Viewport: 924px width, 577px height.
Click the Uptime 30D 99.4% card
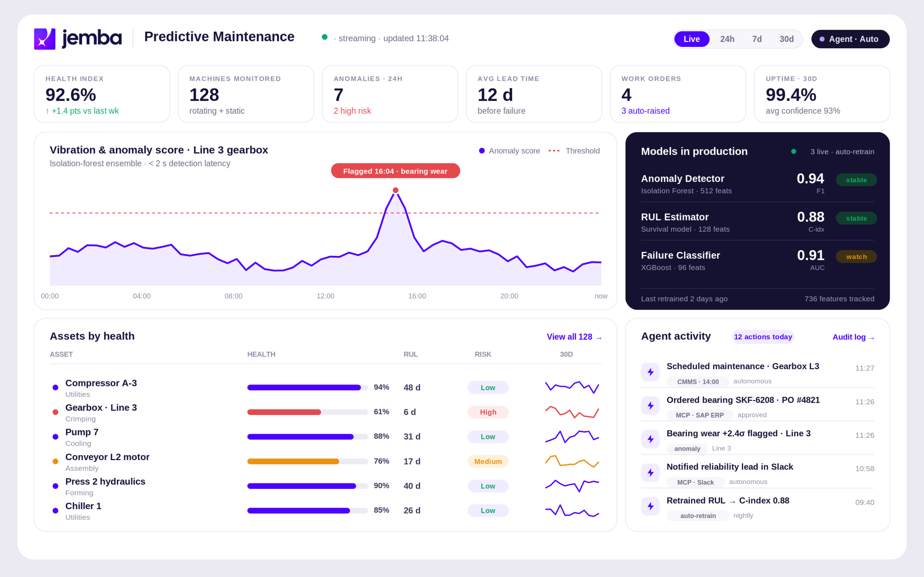point(822,94)
